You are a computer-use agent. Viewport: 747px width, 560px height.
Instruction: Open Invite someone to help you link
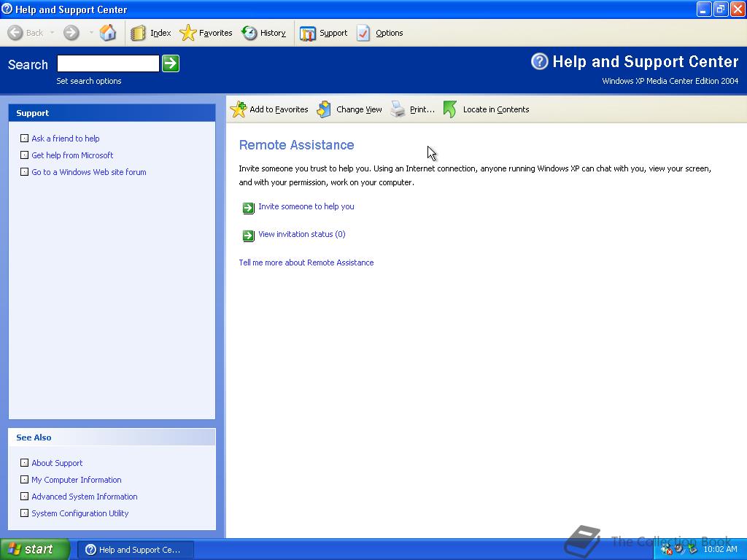point(306,206)
